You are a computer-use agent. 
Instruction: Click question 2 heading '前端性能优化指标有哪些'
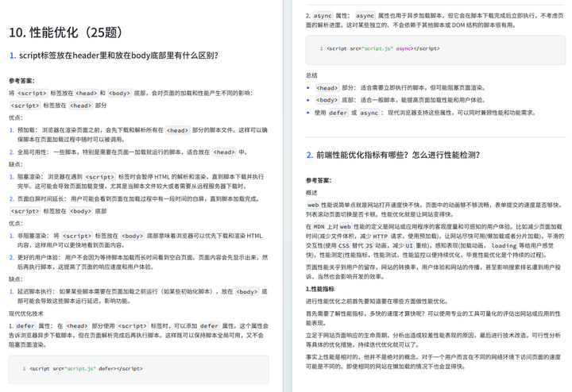point(393,156)
